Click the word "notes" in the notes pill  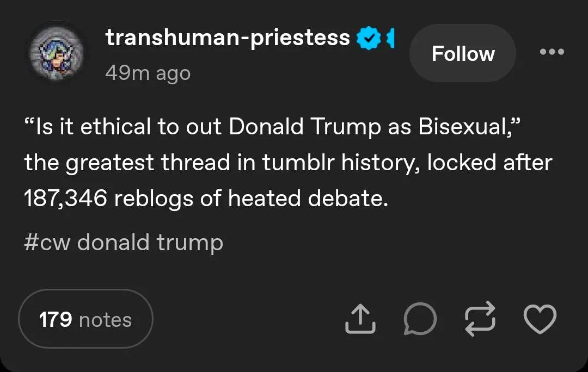(105, 319)
